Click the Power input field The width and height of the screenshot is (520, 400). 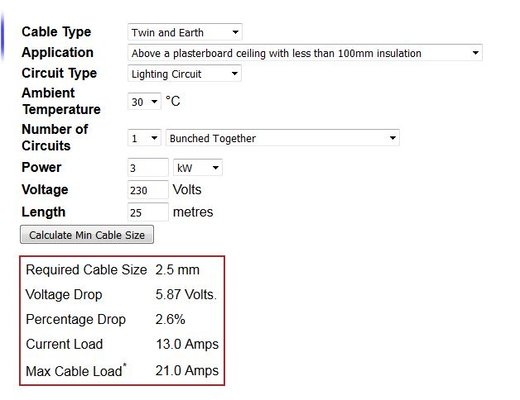148,167
